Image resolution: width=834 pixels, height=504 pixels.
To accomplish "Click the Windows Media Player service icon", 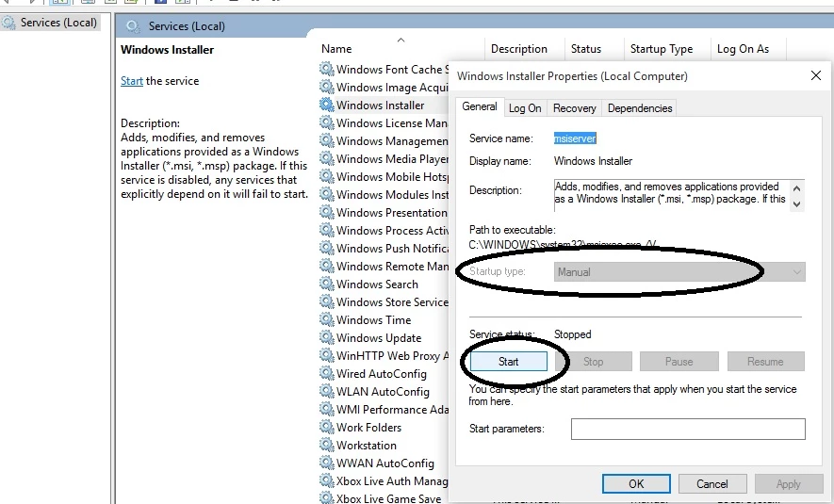I will pos(327,158).
